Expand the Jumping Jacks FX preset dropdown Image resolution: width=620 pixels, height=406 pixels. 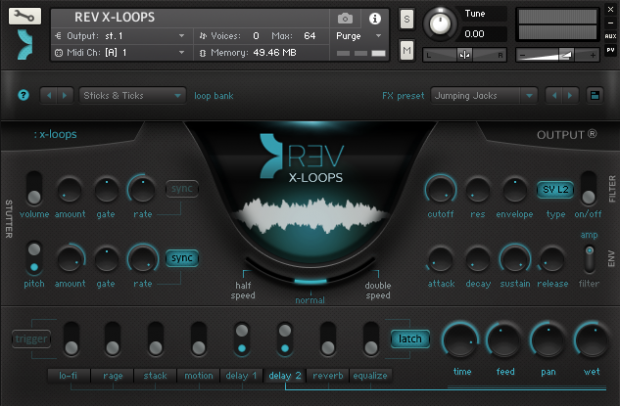(x=484, y=96)
